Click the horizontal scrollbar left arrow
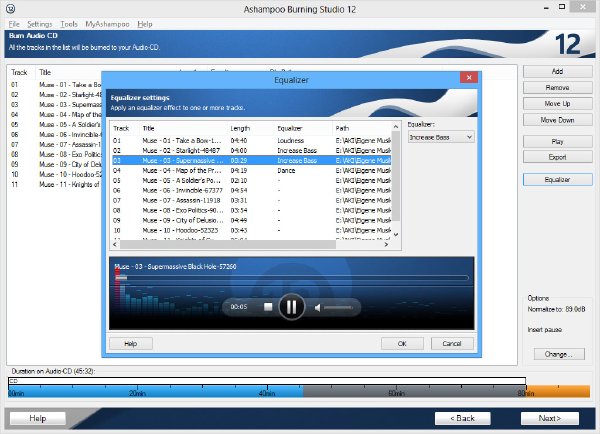 [115, 244]
